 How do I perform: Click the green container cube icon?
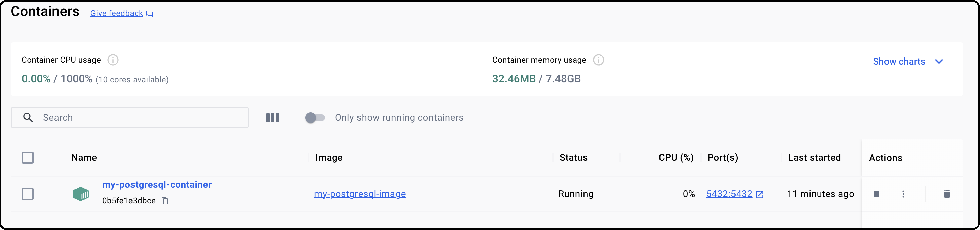[81, 194]
